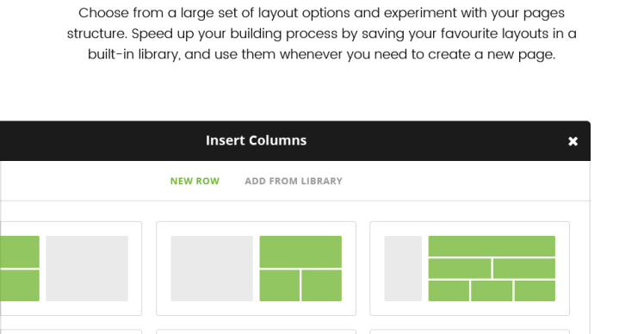Click full-width top green bar in right layout card

point(492,246)
